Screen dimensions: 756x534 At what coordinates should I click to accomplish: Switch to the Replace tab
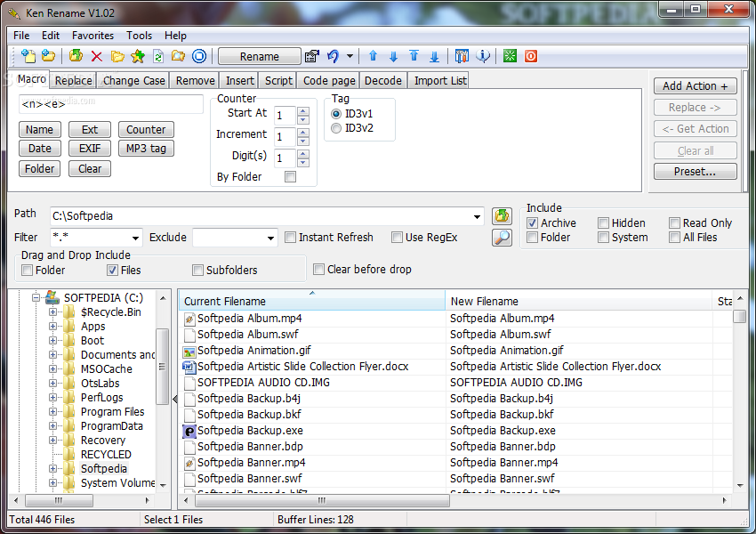73,81
